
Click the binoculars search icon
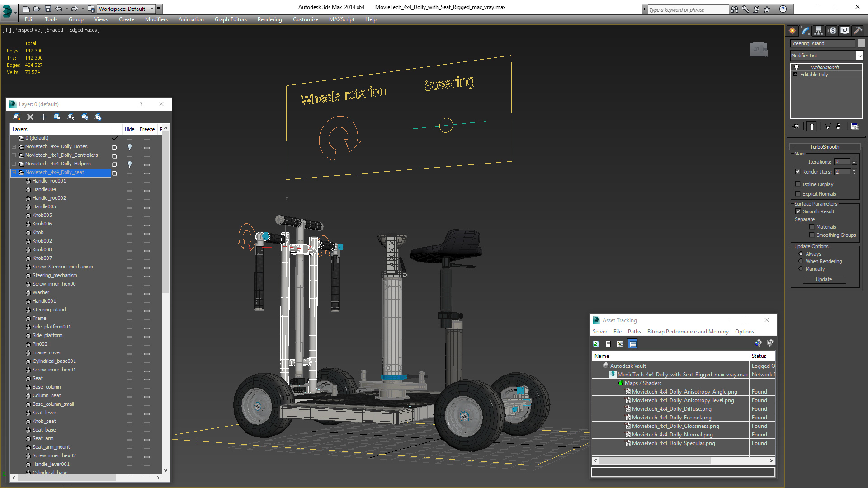coord(735,9)
